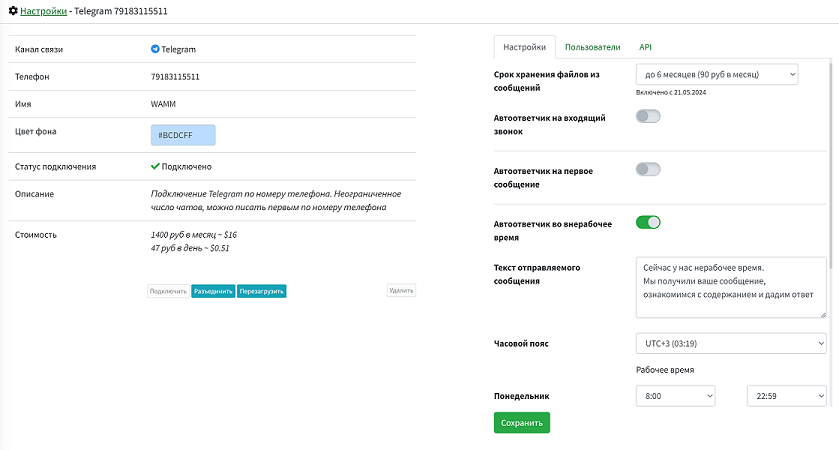The width and height of the screenshot is (839, 450).
Task: Click the Перезагрузить button
Action: (262, 291)
